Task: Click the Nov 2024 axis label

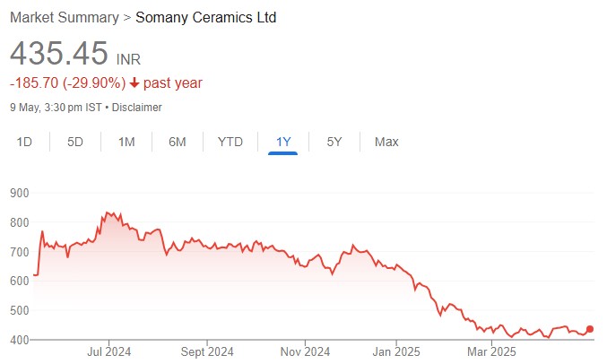Action: tap(305, 351)
